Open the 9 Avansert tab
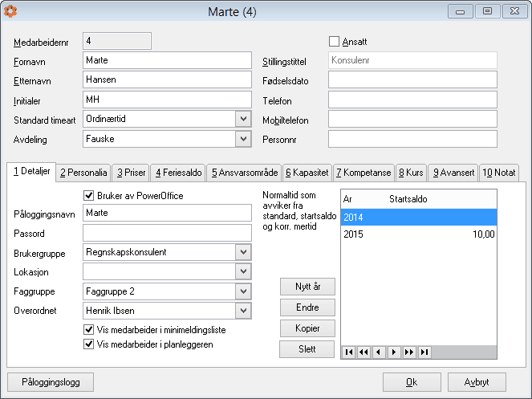The image size is (532, 399). [453, 173]
